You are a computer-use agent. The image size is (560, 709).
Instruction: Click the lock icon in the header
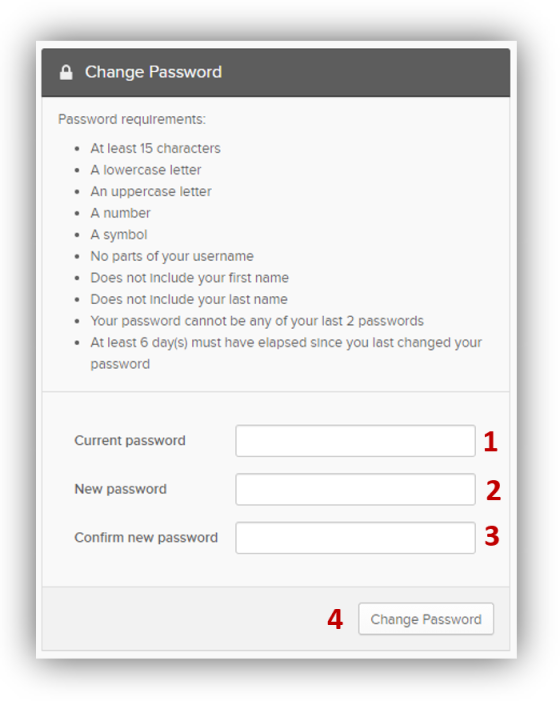pos(66,72)
